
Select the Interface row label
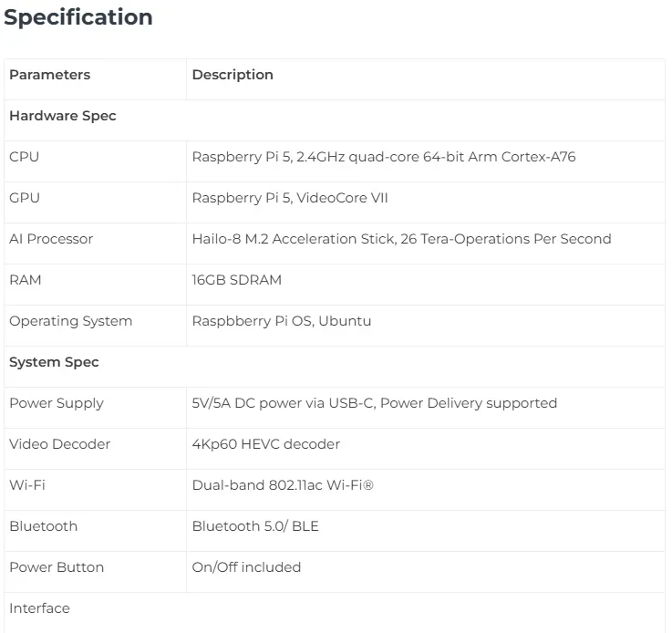tap(39, 608)
